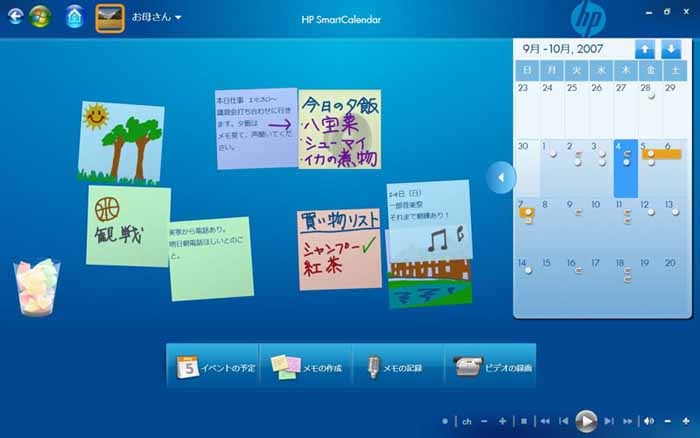Start playback with the round play button
Image resolution: width=700 pixels, height=438 pixels.
coord(586,421)
